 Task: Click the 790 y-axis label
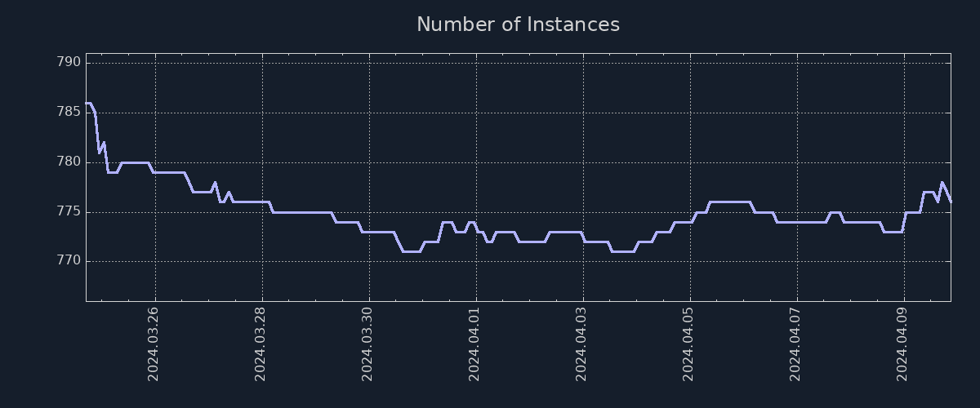tap(70, 63)
